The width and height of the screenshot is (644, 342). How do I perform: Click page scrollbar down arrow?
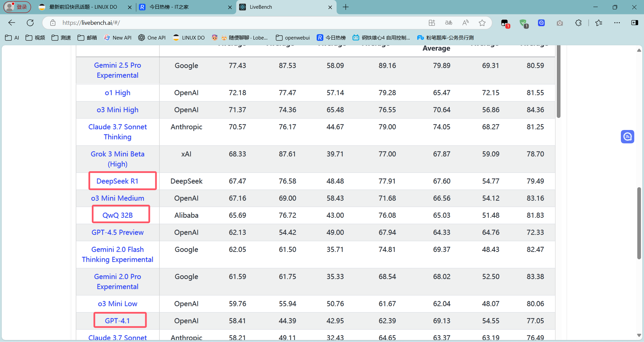(x=639, y=335)
